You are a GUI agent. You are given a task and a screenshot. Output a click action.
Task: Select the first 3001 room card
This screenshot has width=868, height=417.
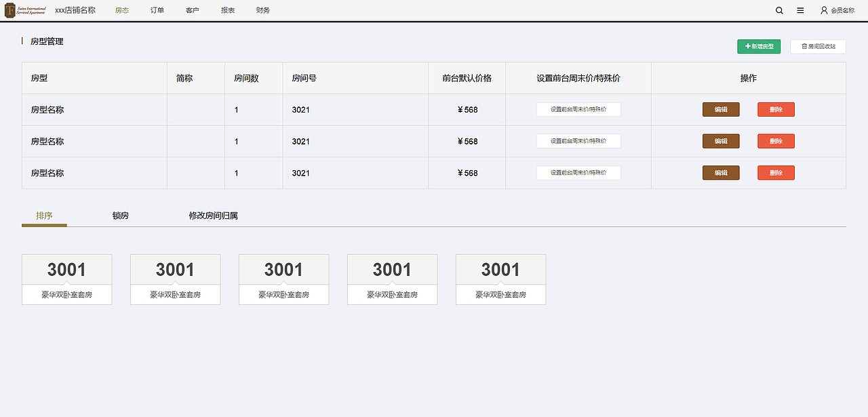(66, 269)
